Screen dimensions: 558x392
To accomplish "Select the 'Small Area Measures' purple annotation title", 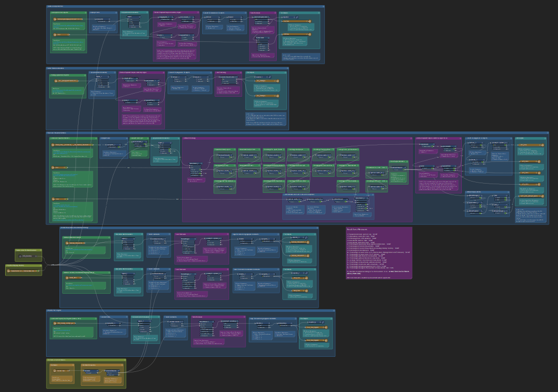I will coord(357,230).
